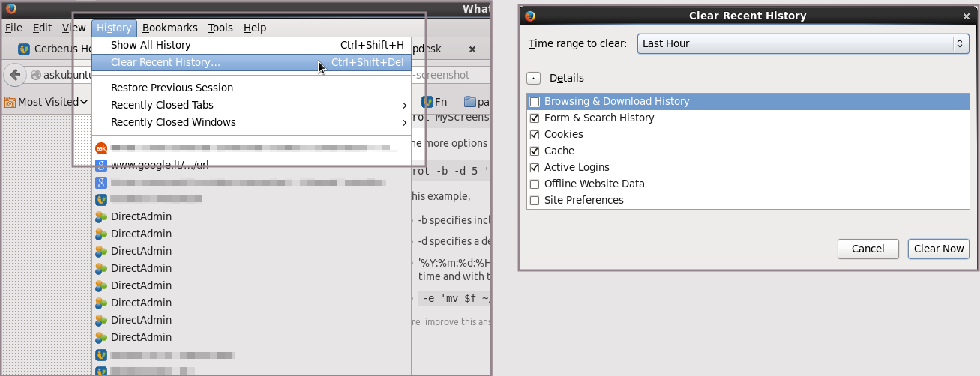Click the Cerberus tab favicon
Viewport: 980px width, 376px height.
coord(24,49)
